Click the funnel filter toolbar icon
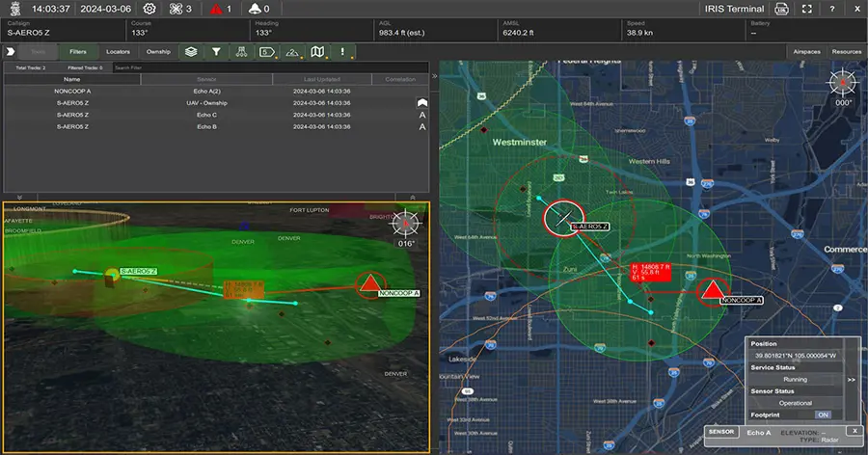This screenshot has width=868, height=455. coord(216,51)
